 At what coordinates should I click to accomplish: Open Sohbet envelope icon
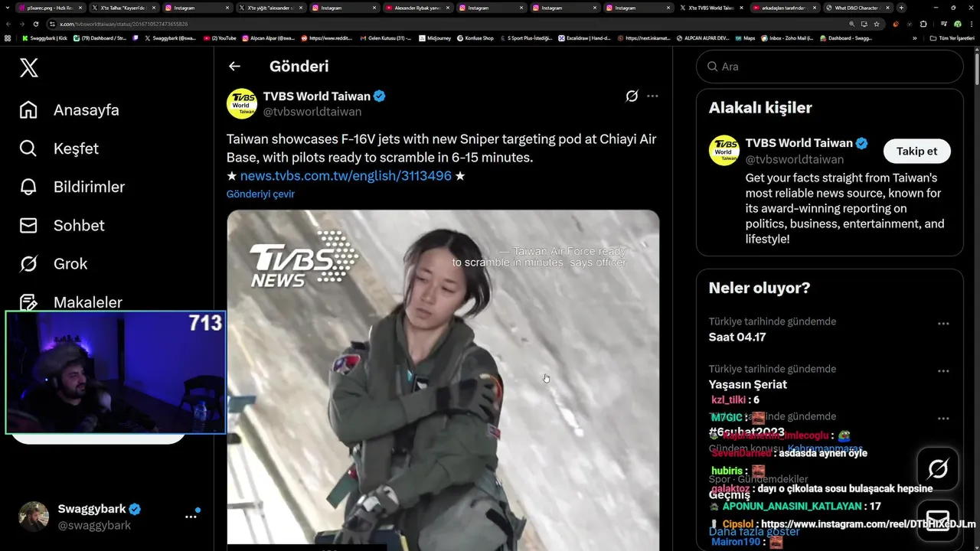click(x=28, y=225)
